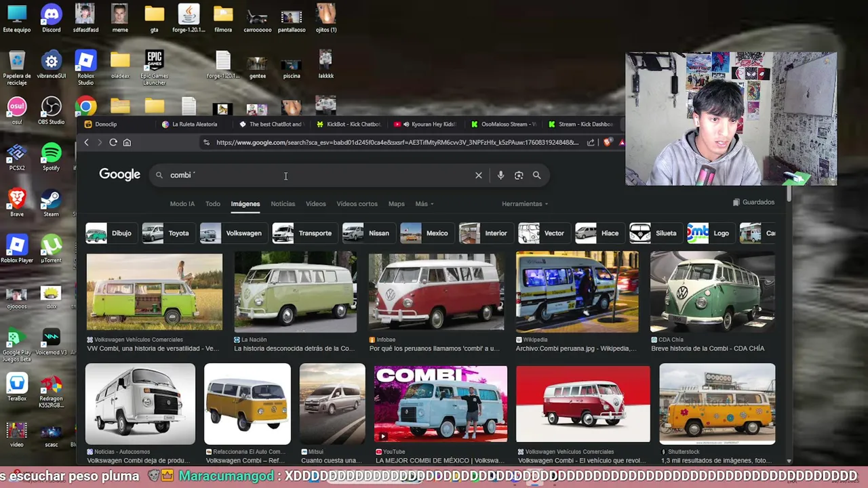Launch OBS Studio from the desktop
Screen dimensions: 868x488
coord(51,111)
